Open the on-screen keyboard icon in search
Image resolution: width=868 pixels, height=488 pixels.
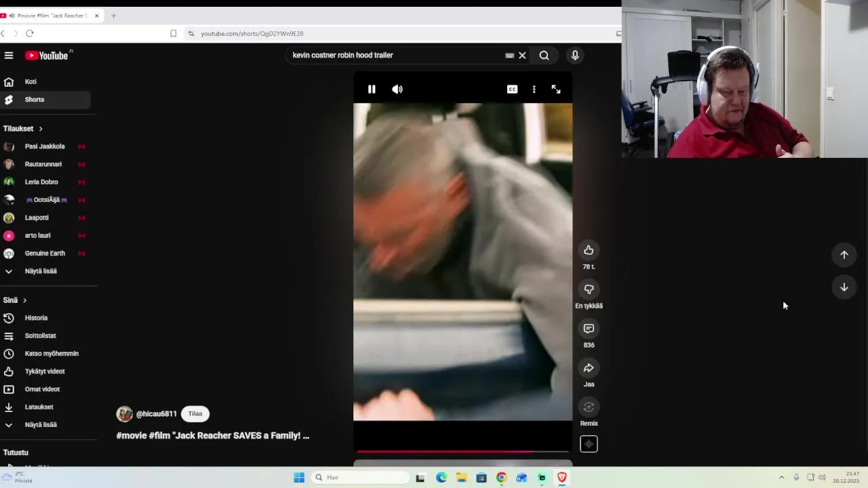click(509, 56)
